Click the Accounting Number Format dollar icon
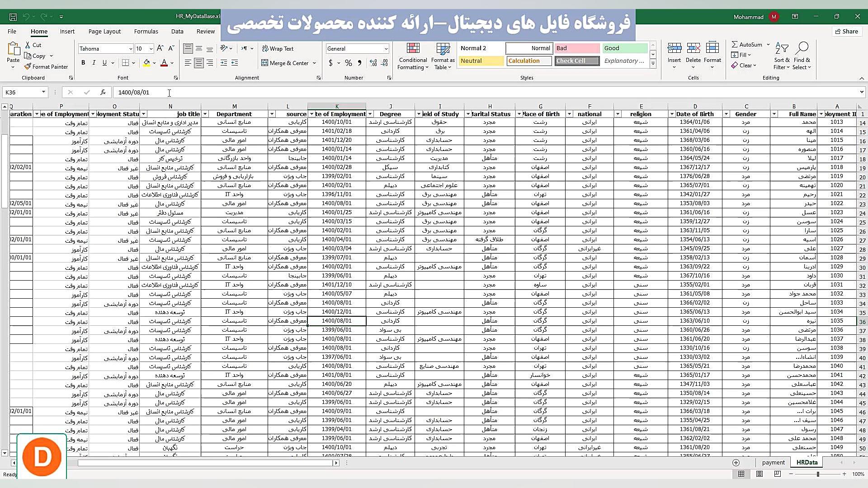868x488 pixels. (331, 63)
